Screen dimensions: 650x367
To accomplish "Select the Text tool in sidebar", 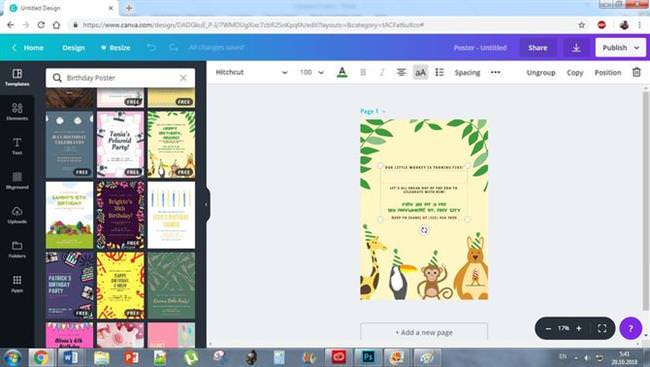I will (x=17, y=146).
